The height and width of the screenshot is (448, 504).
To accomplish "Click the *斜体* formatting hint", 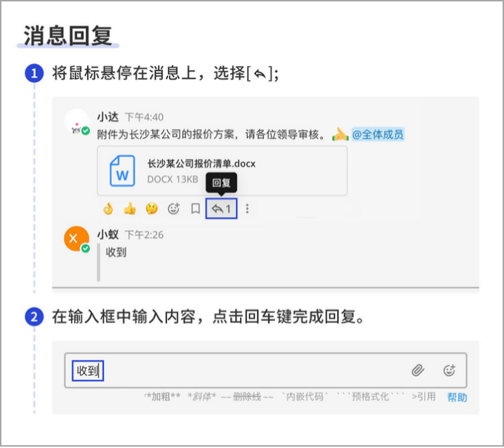I will click(x=202, y=397).
